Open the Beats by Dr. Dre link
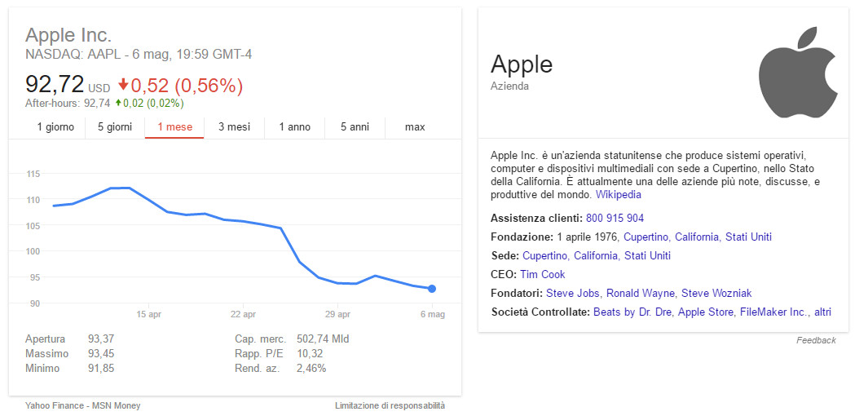 coord(632,312)
